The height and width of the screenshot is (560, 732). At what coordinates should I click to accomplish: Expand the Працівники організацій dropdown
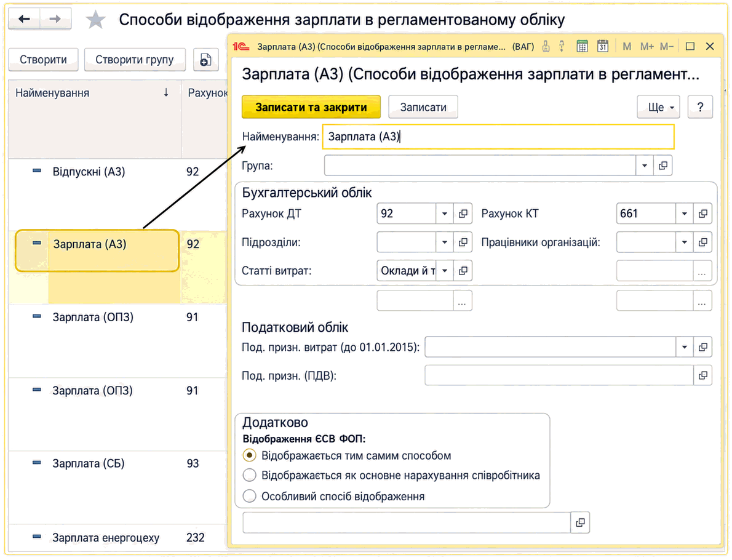(685, 242)
